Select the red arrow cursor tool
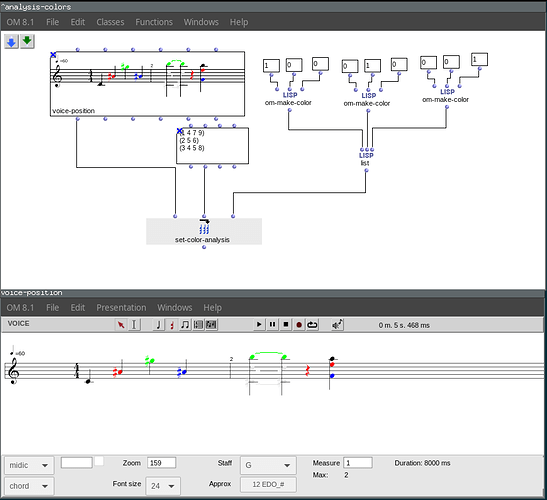The width and height of the screenshot is (547, 500). click(x=121, y=324)
